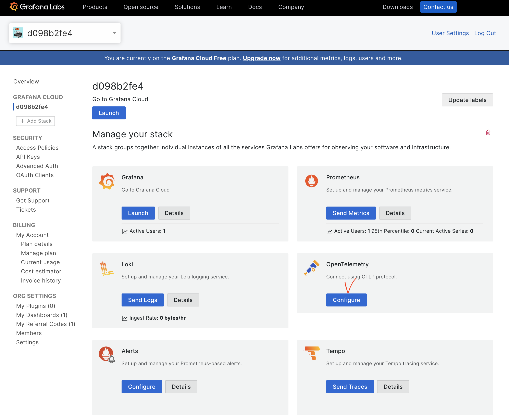509x420 pixels.
Task: Open Access Policies
Action: pyautogui.click(x=37, y=148)
